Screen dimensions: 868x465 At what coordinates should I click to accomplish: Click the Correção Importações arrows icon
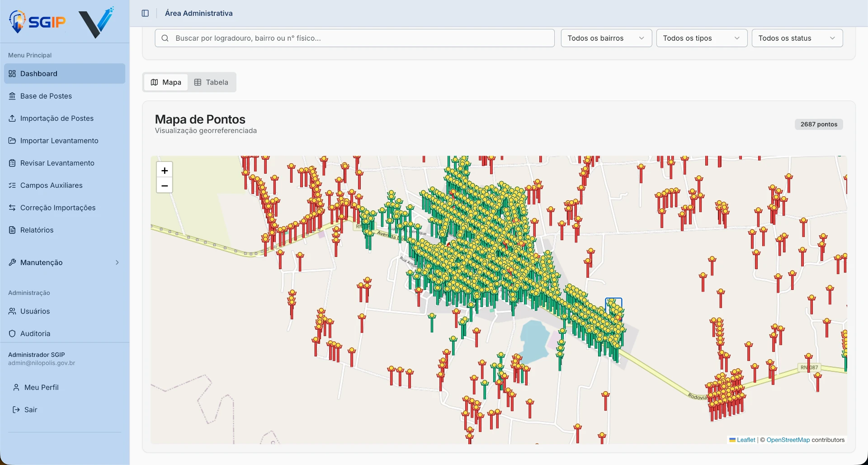coord(12,208)
